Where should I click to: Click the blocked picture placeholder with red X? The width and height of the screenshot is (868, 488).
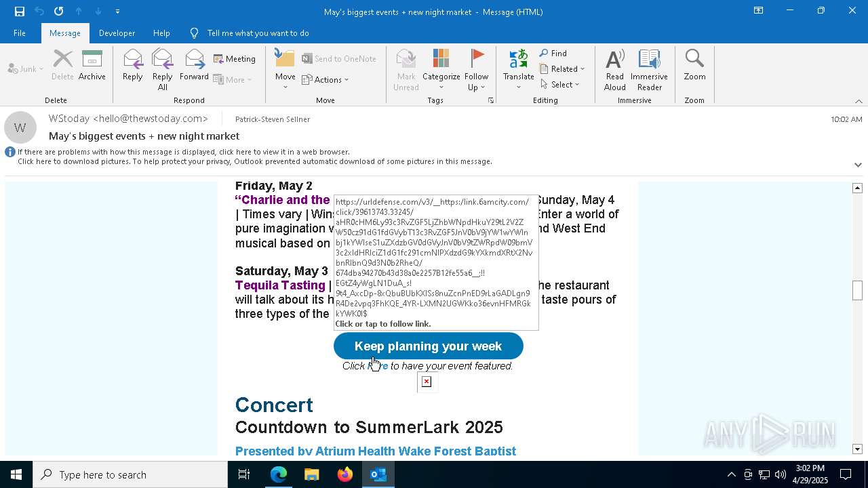pyautogui.click(x=427, y=382)
